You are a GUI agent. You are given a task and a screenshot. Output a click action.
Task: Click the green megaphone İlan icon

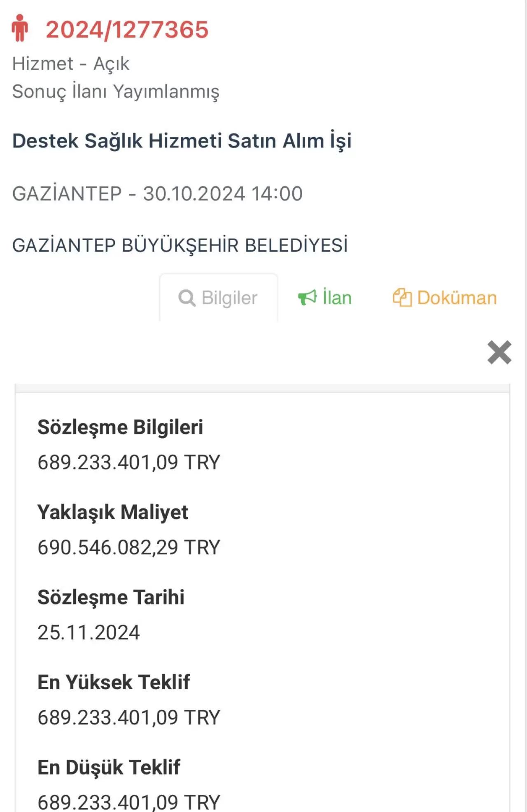[x=307, y=297]
